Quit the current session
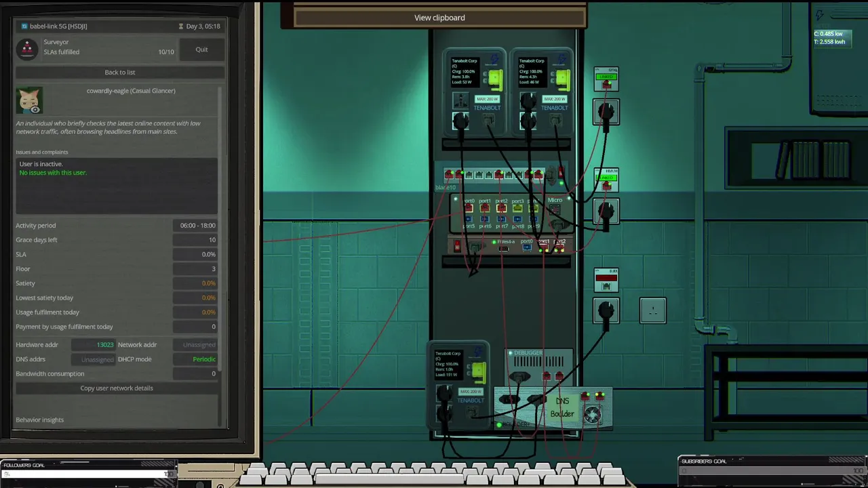 pyautogui.click(x=201, y=49)
